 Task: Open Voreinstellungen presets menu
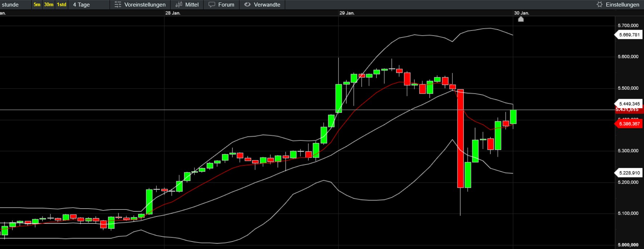click(x=140, y=5)
